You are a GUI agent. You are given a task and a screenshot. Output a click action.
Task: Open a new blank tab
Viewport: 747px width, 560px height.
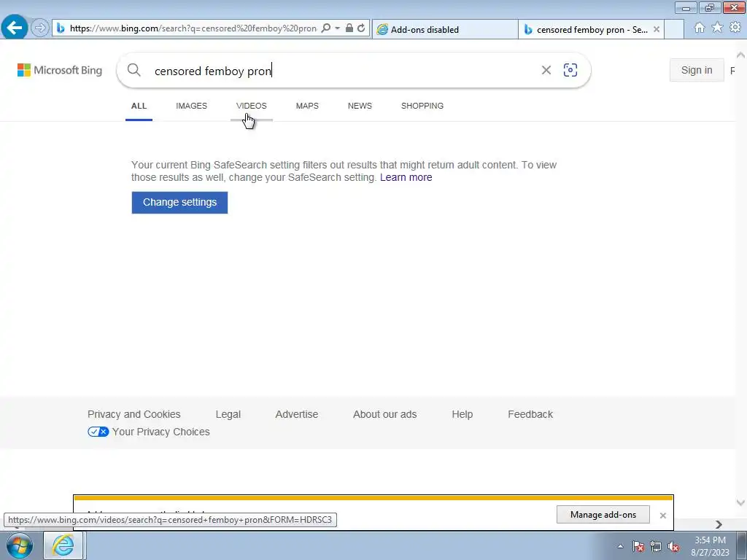673,29
